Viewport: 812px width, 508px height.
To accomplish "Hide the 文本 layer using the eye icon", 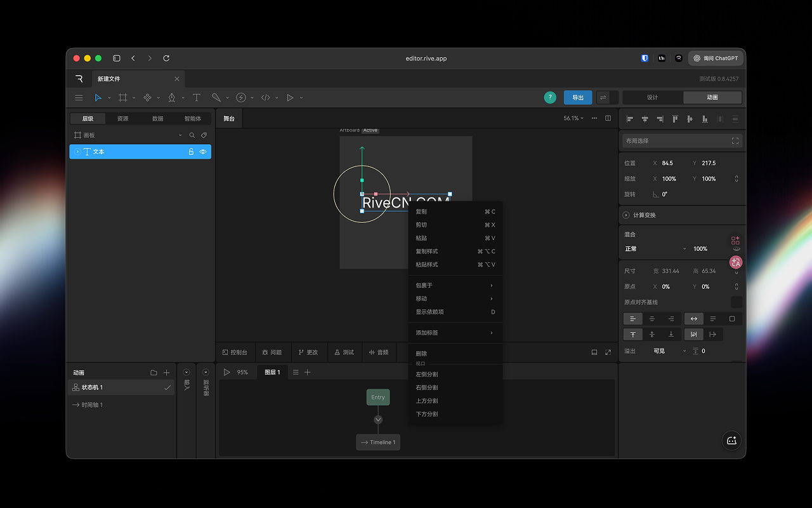I will [x=203, y=152].
